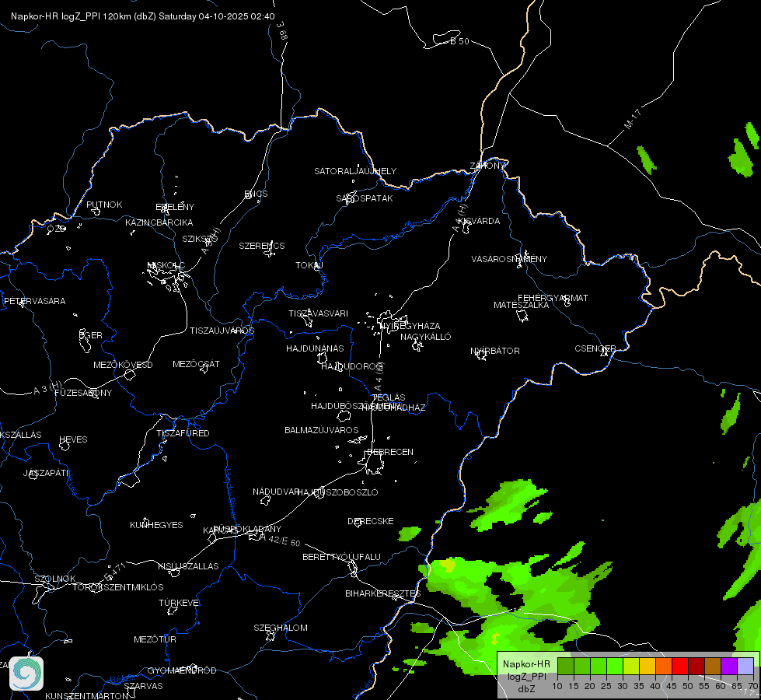Click the TÖRÖKSZENTMIKLÓS label
The width and height of the screenshot is (761, 700).
118,587
